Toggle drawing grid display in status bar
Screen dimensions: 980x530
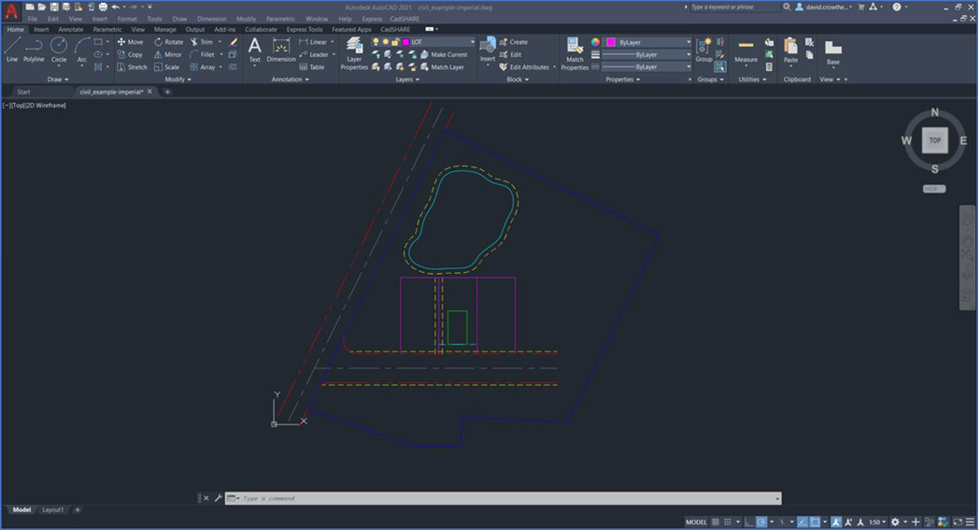tap(716, 522)
